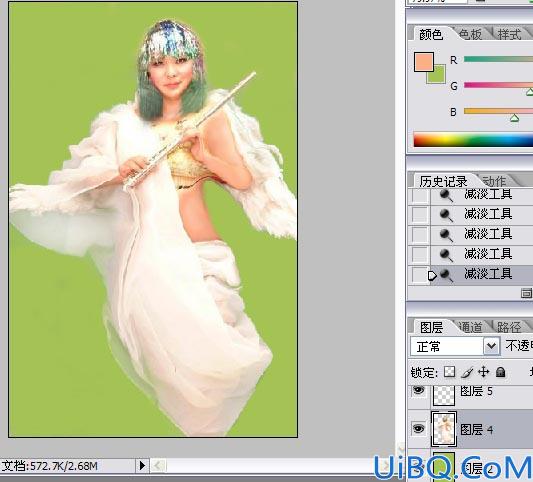This screenshot has height=482, width=533.
Task: Open the 动作 tab
Action: pyautogui.click(x=494, y=181)
